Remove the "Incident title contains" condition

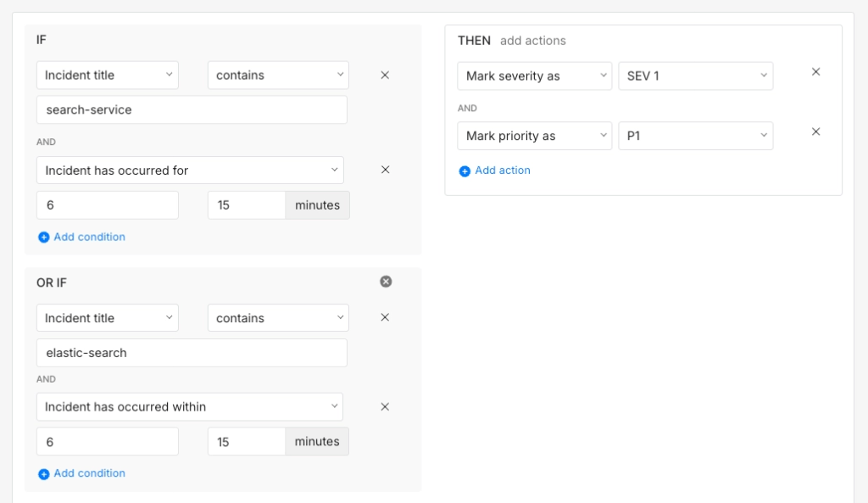385,75
